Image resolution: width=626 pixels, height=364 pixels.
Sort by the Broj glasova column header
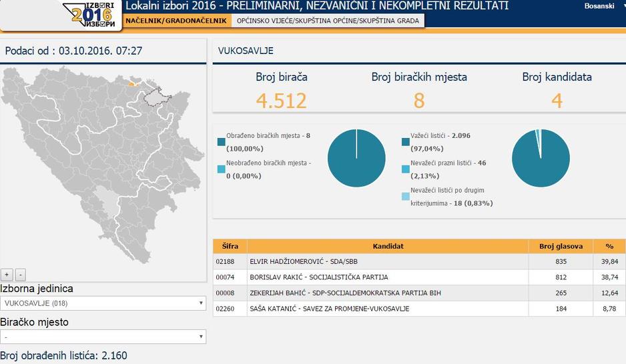click(x=560, y=246)
